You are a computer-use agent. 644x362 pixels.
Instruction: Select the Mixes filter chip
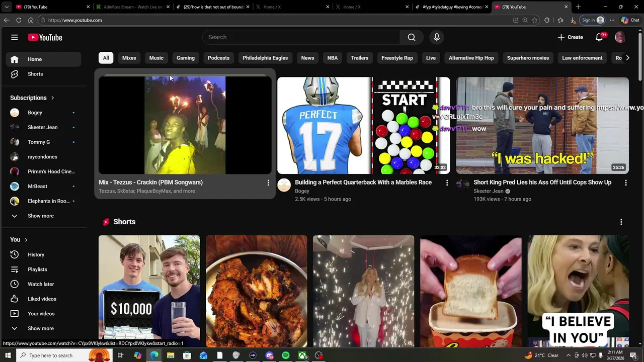click(129, 58)
